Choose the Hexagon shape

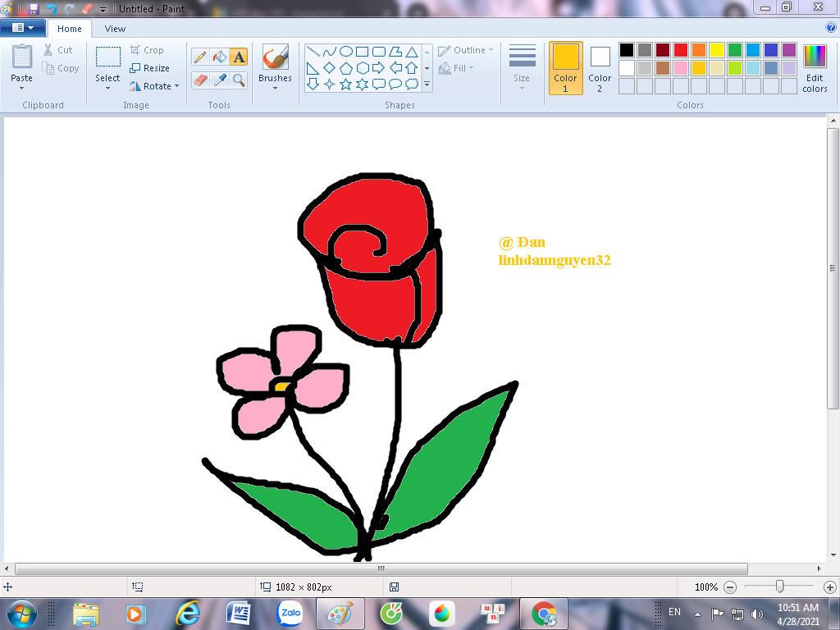click(x=362, y=68)
